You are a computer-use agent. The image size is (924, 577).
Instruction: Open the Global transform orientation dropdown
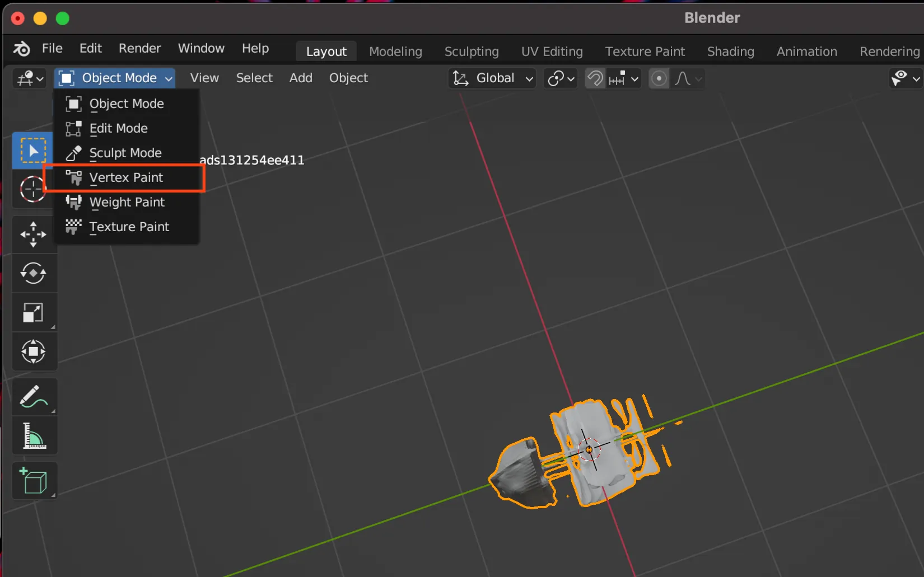492,78
